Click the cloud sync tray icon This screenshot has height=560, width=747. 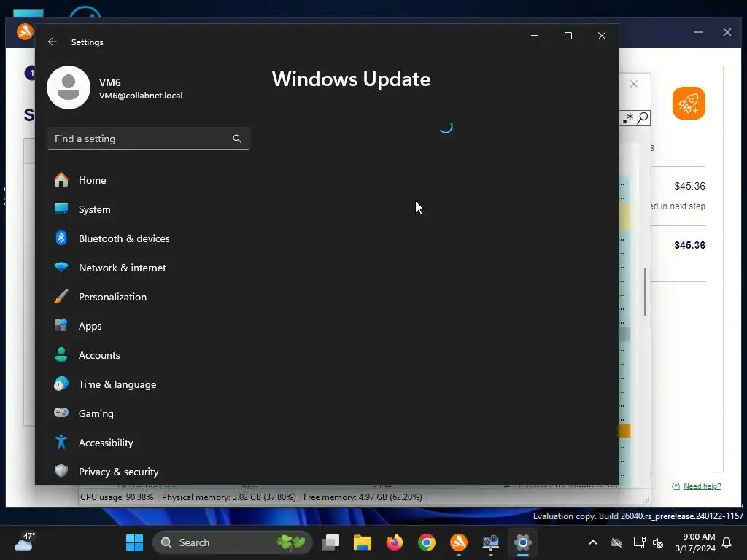(x=616, y=542)
